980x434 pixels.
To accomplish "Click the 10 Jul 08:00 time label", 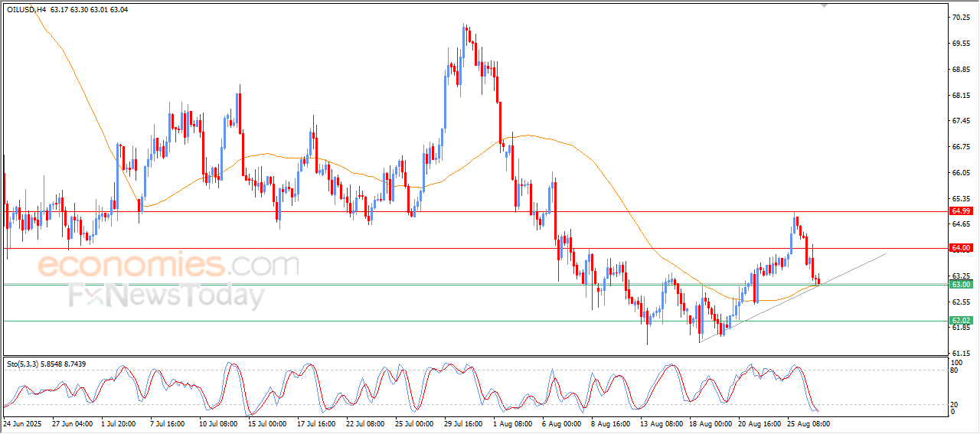I will [x=220, y=423].
